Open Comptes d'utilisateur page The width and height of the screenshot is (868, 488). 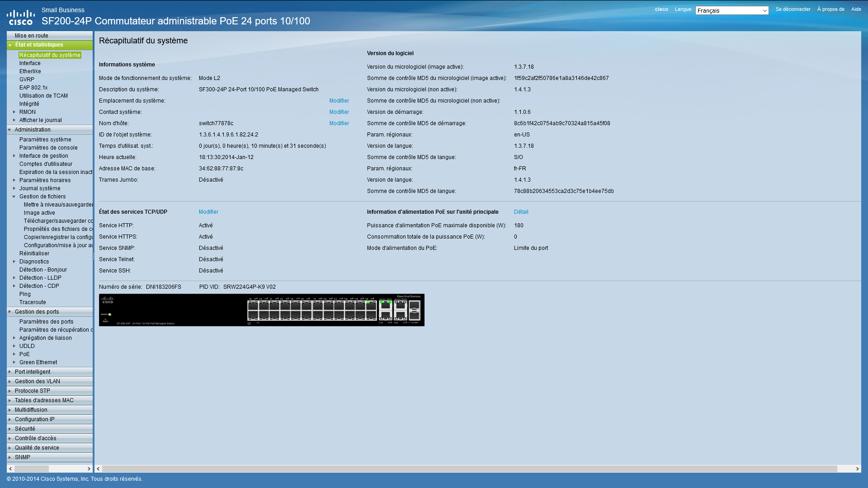point(46,164)
